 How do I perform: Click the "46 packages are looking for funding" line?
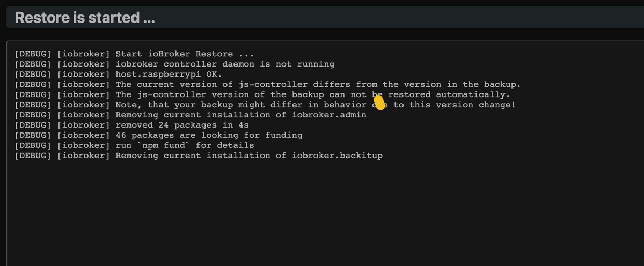(x=209, y=135)
